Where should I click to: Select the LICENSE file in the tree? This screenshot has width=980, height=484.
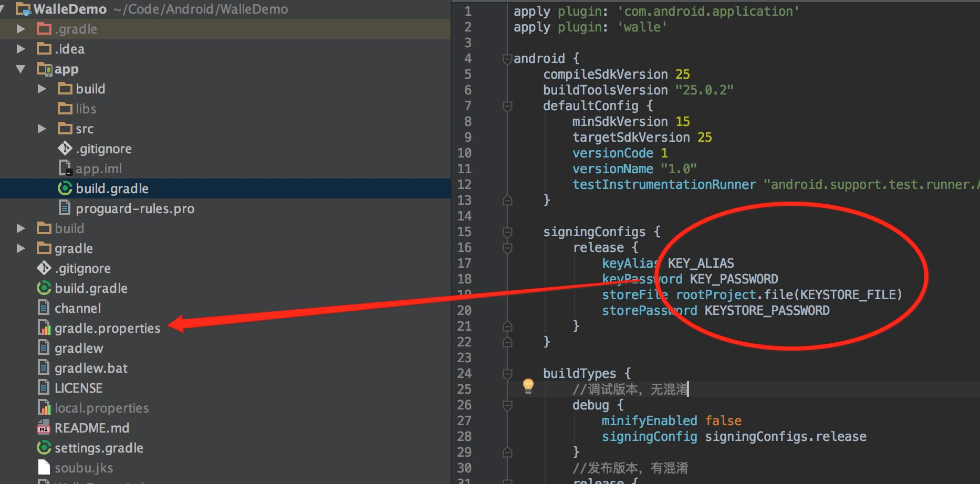[79, 388]
